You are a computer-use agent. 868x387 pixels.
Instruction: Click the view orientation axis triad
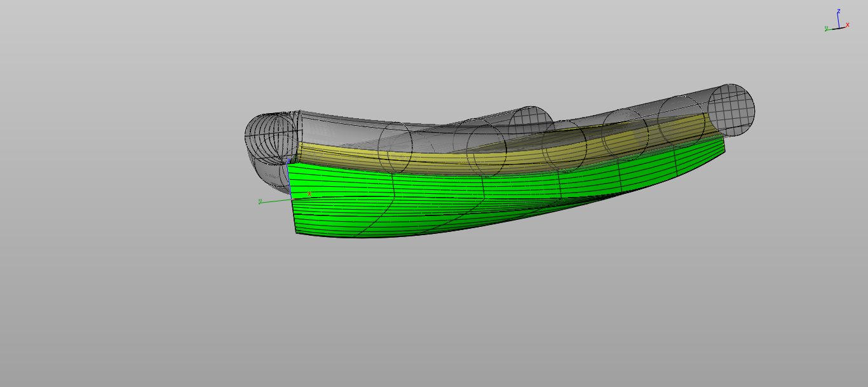(x=837, y=20)
